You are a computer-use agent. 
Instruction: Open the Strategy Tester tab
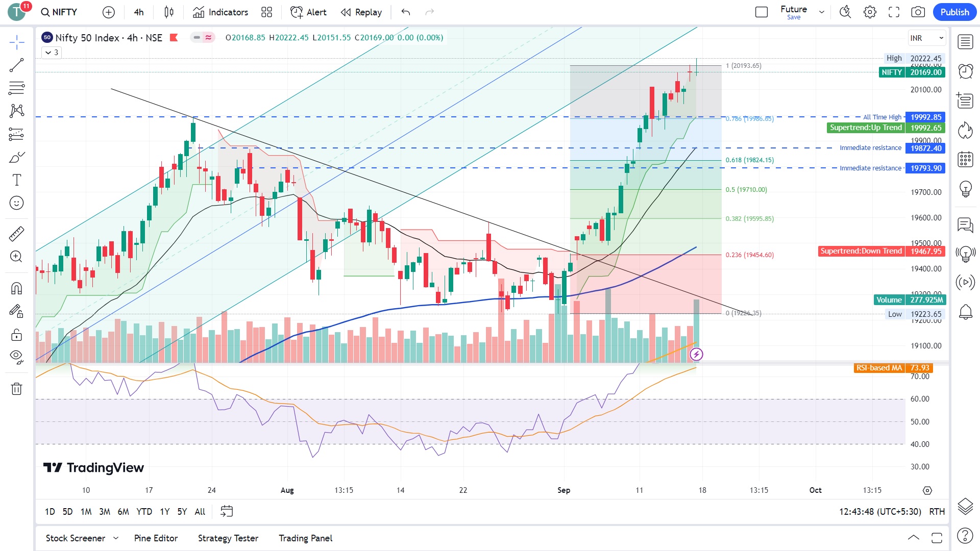coord(228,538)
